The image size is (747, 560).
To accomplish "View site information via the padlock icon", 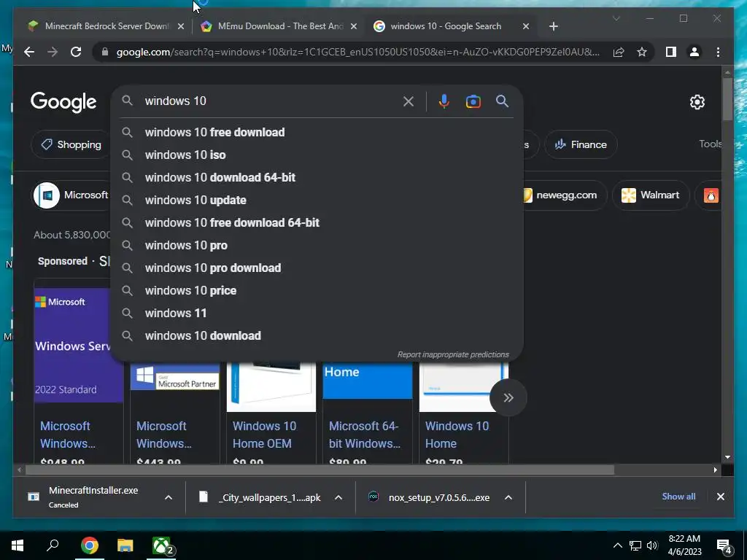I will pyautogui.click(x=105, y=52).
